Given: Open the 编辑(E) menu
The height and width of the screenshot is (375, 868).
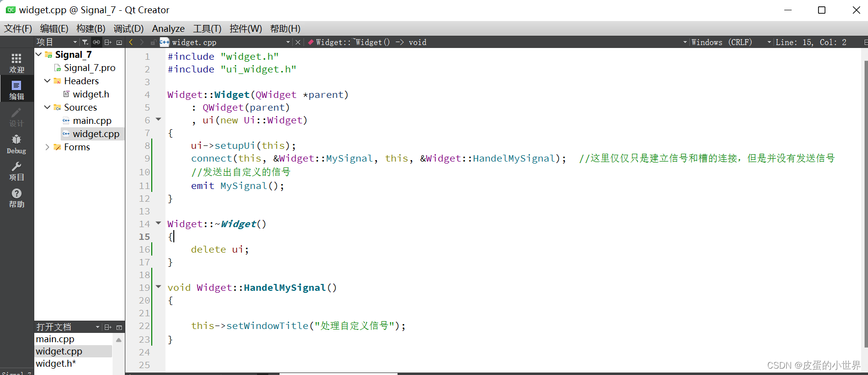Looking at the screenshot, I should click(54, 28).
